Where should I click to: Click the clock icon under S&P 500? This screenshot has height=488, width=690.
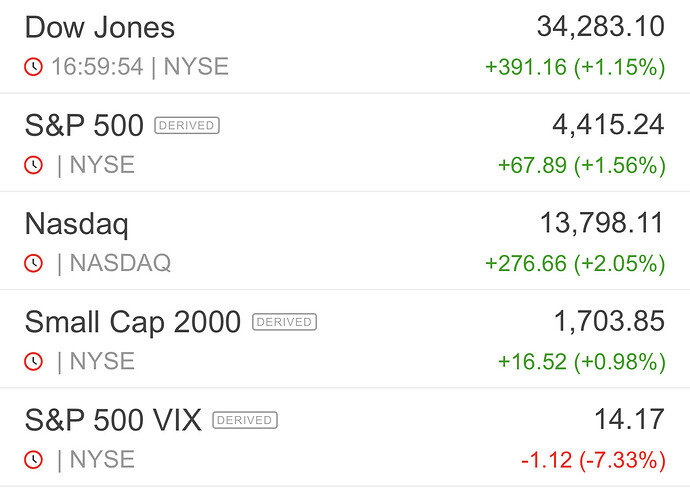click(x=34, y=165)
